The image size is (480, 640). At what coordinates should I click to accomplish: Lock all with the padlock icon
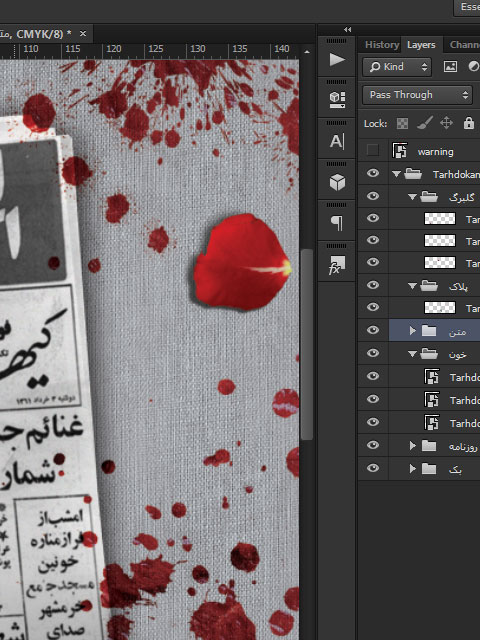tap(469, 123)
